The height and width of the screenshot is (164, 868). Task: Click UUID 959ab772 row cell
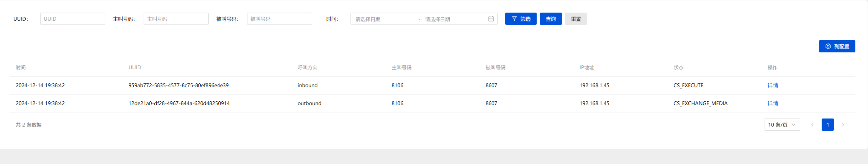[x=179, y=85]
